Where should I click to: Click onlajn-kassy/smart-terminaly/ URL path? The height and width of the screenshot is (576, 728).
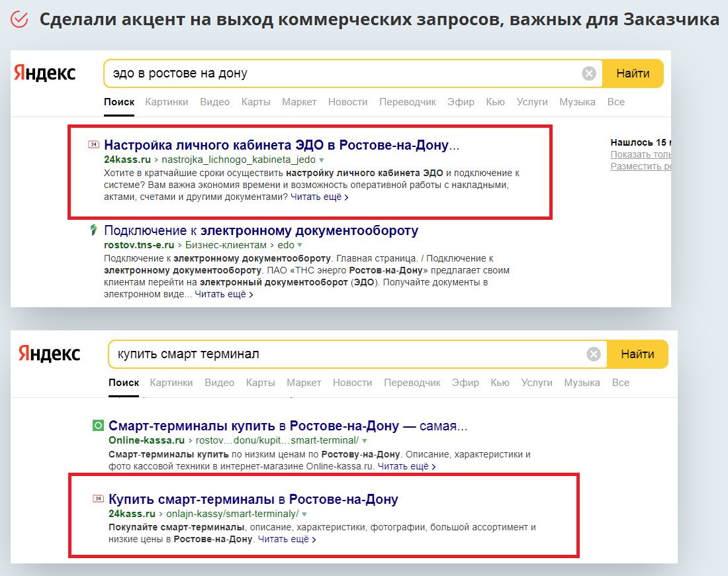click(232, 514)
